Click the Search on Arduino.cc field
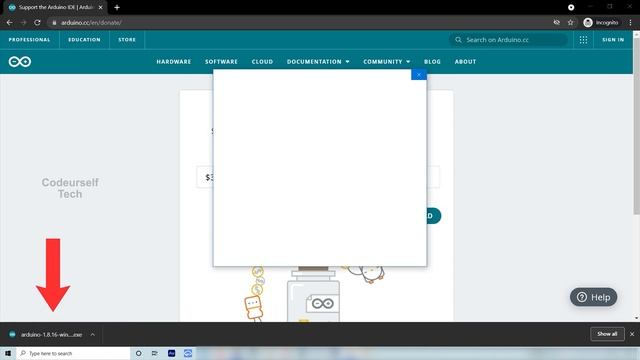Screen dimensions: 640x360 [508, 40]
